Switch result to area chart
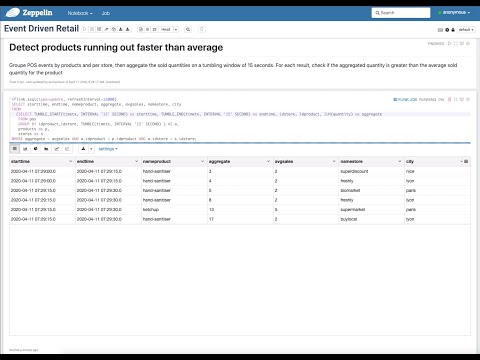480x360 pixels. [x=46, y=149]
